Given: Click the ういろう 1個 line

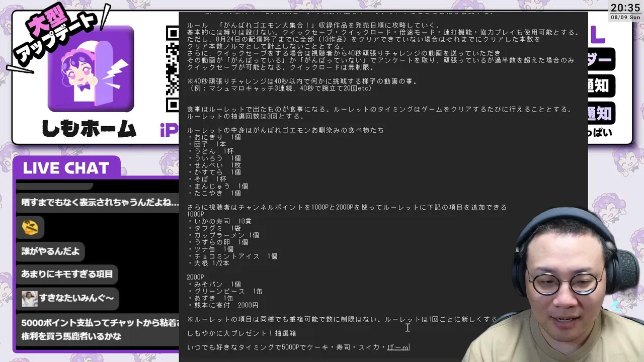Looking at the screenshot, I should 214,159.
